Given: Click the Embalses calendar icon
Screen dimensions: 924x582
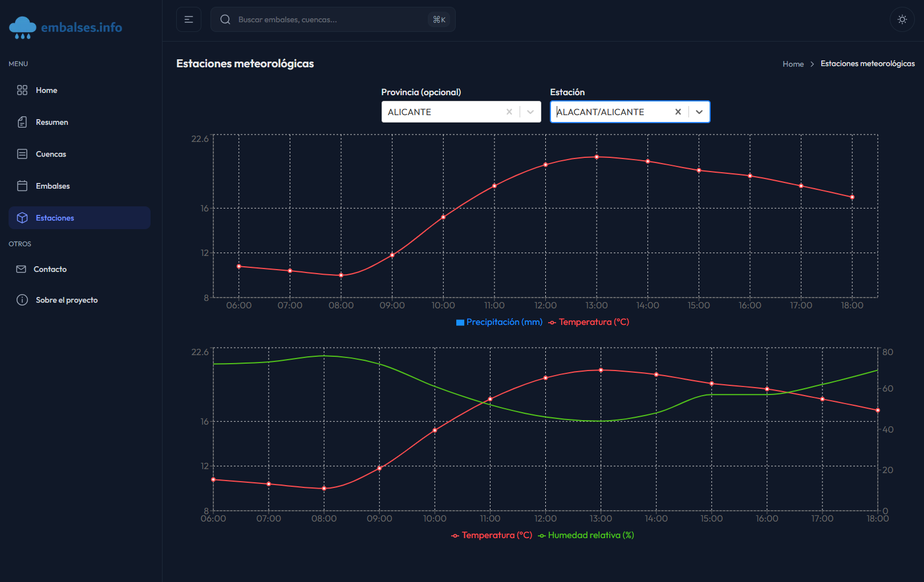Looking at the screenshot, I should pos(22,186).
